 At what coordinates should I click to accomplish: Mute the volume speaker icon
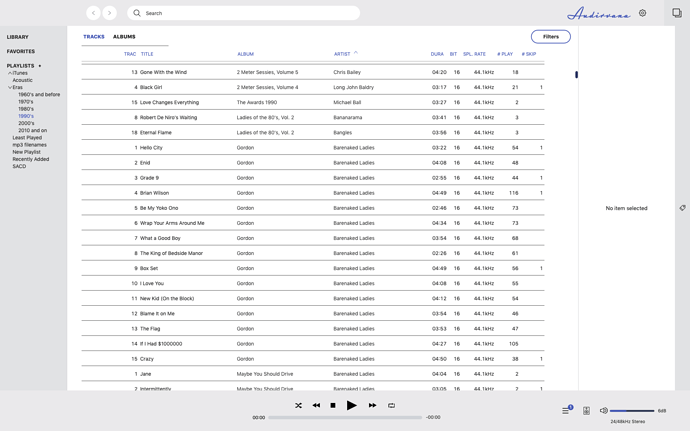tap(603, 410)
